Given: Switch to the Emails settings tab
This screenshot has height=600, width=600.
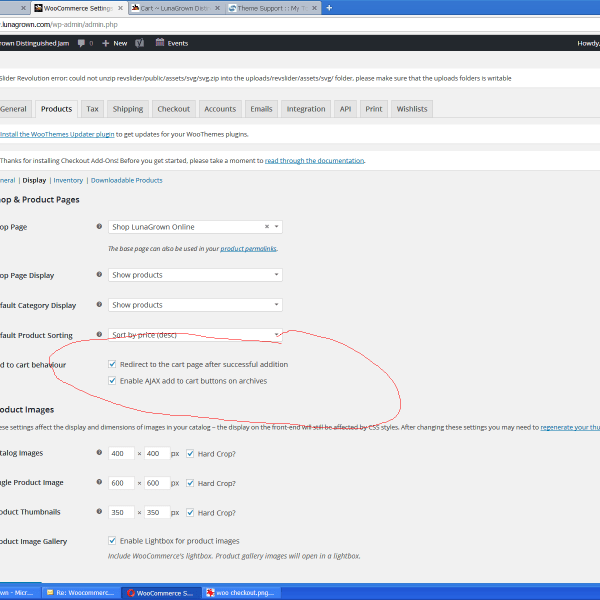Looking at the screenshot, I should pyautogui.click(x=261, y=109).
